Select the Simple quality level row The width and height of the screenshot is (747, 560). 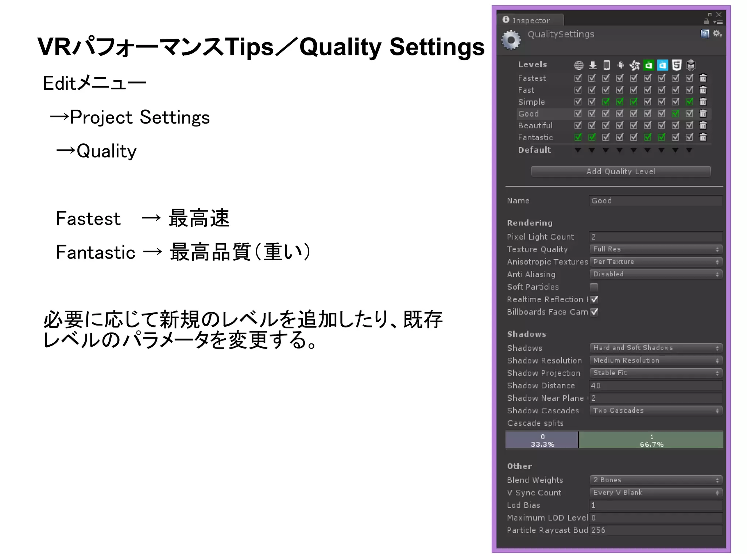pos(614,102)
